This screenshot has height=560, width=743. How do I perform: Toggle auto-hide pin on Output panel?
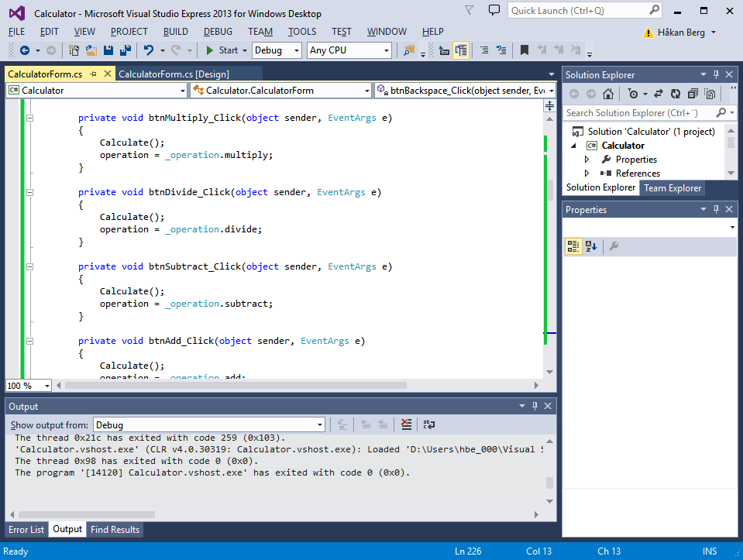click(535, 406)
